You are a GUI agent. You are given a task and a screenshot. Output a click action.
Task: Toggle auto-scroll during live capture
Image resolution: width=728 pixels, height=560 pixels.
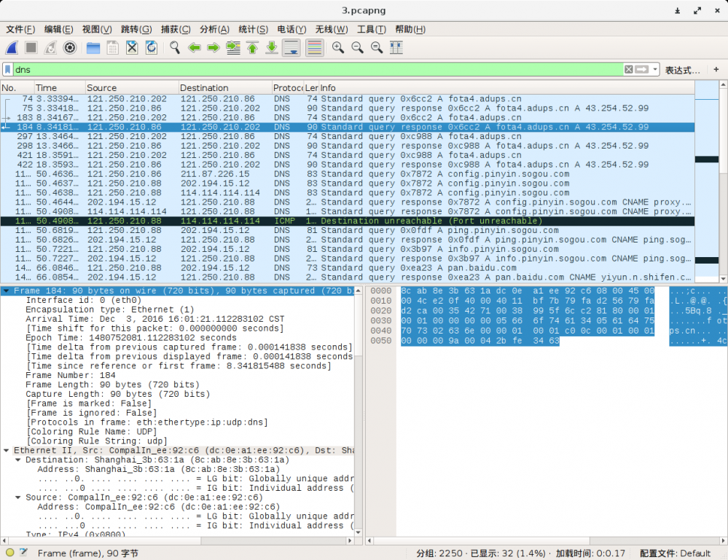coord(291,47)
